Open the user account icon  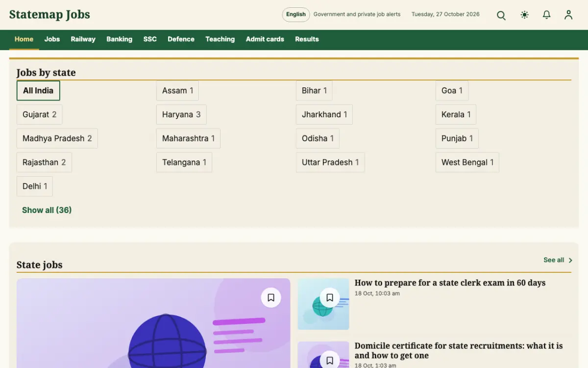pos(568,15)
